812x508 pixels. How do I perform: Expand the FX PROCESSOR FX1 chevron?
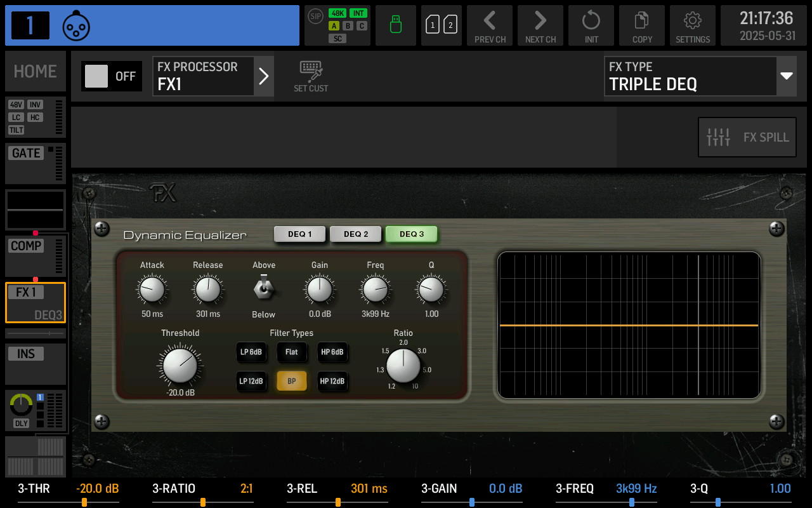click(264, 76)
